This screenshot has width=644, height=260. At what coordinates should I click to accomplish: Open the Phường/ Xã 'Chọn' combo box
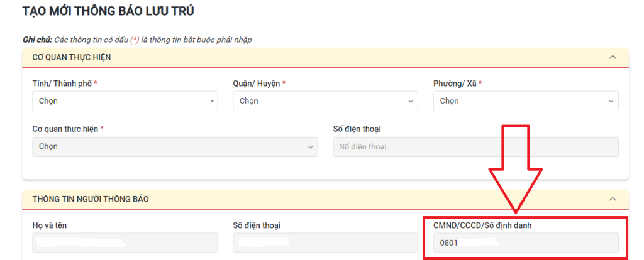click(521, 101)
